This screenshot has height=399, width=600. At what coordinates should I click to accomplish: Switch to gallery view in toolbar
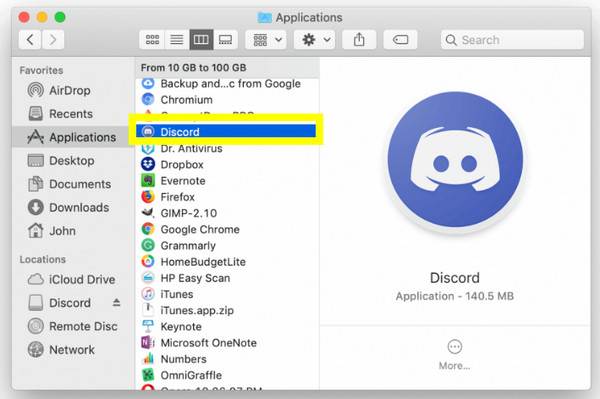[x=225, y=39]
